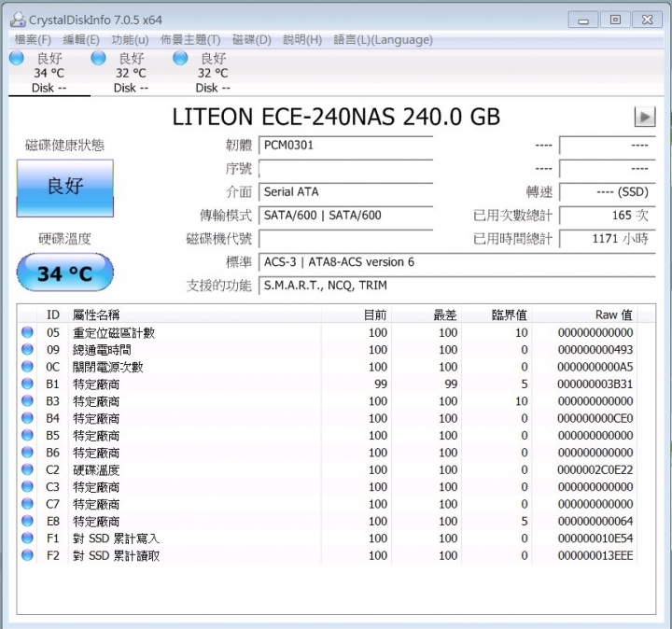Viewport: 672px width, 629px height.
Task: Click status icon of row B3
Action: (27, 400)
